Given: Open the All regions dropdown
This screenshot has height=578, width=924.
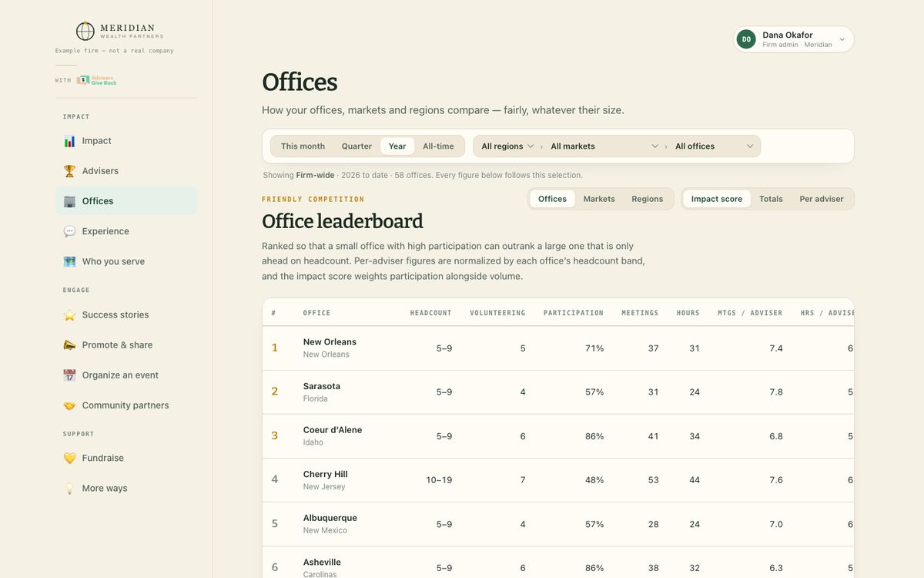Looking at the screenshot, I should coord(507,146).
